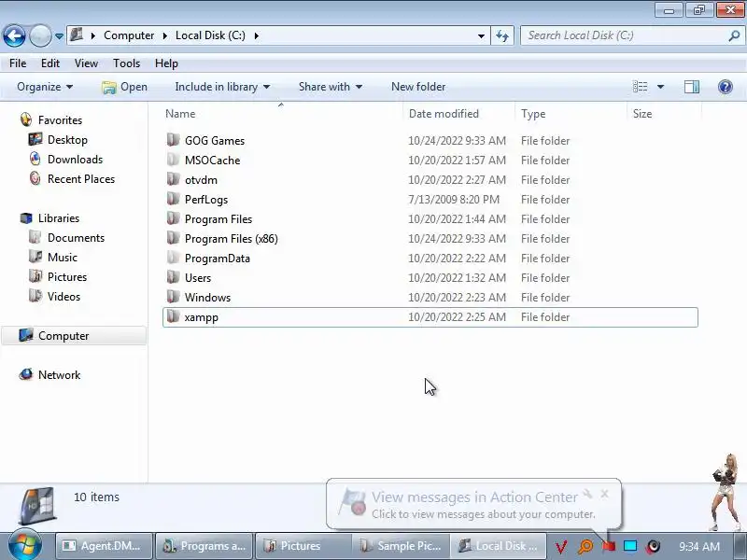Select the Program Files folder icon

[x=174, y=218]
